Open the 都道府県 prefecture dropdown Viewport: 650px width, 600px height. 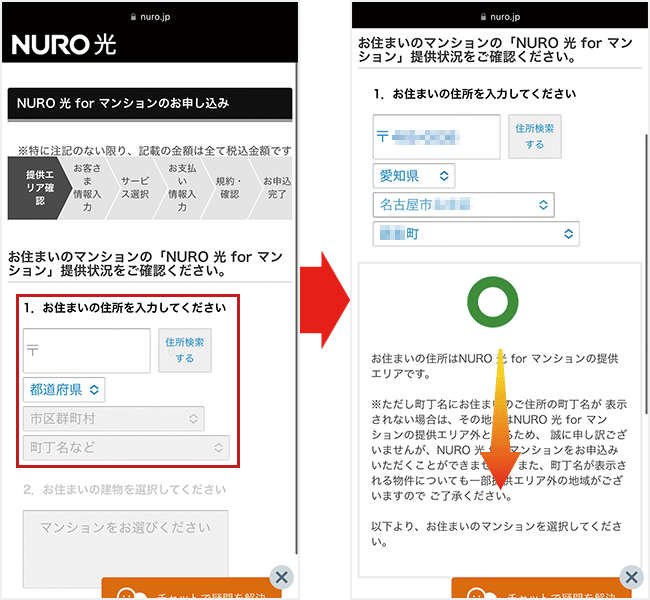[64, 389]
